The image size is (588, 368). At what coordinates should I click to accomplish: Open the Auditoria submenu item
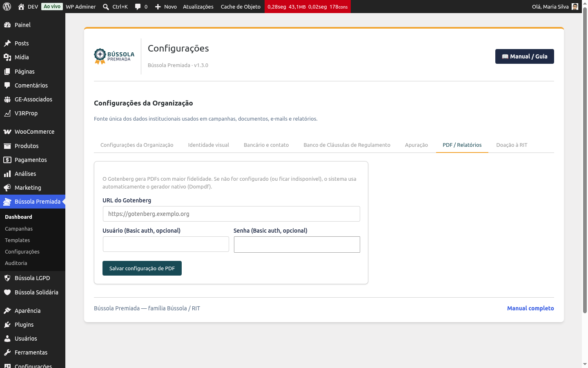[16, 263]
